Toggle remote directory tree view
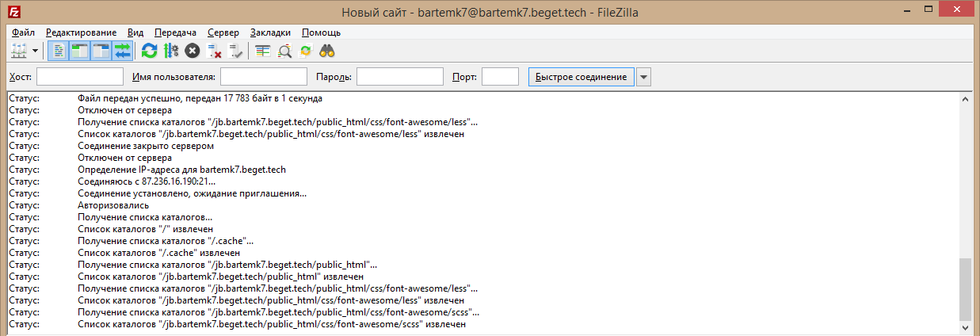Image resolution: width=980 pixels, height=336 pixels. coord(101,51)
